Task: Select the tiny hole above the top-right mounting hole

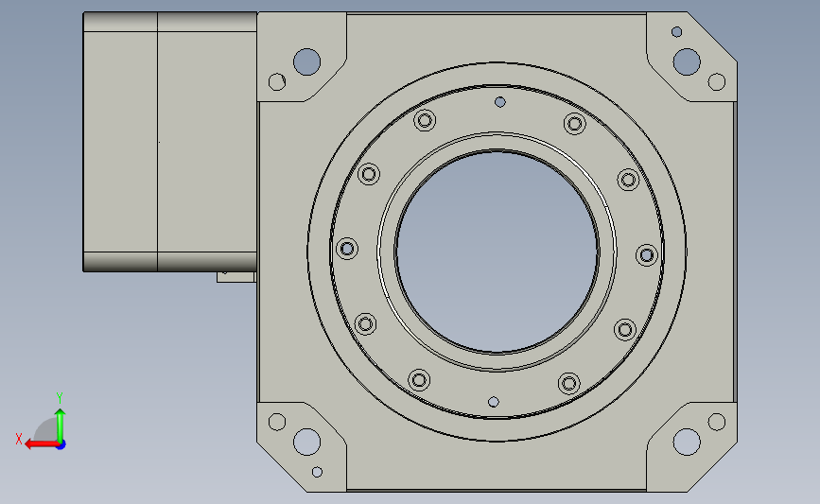Action: point(676,32)
